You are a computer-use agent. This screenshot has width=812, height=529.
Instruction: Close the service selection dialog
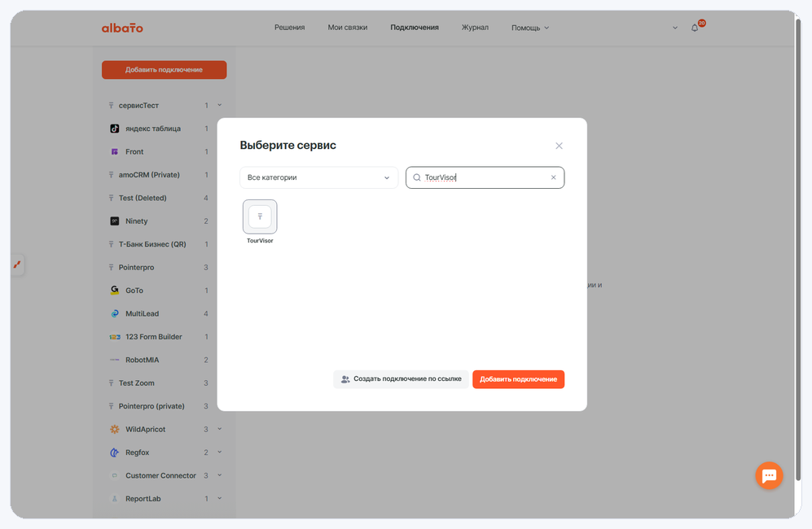pyautogui.click(x=559, y=146)
